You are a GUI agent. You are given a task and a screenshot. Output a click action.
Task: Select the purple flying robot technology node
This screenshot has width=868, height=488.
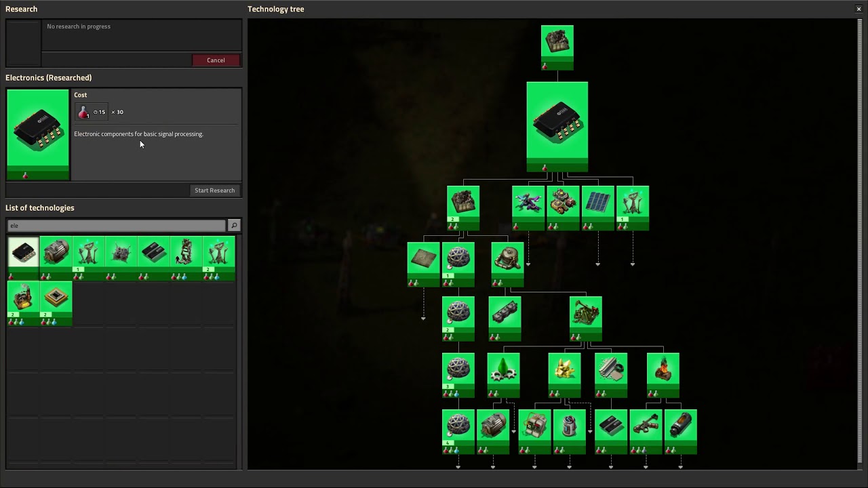pos(528,208)
